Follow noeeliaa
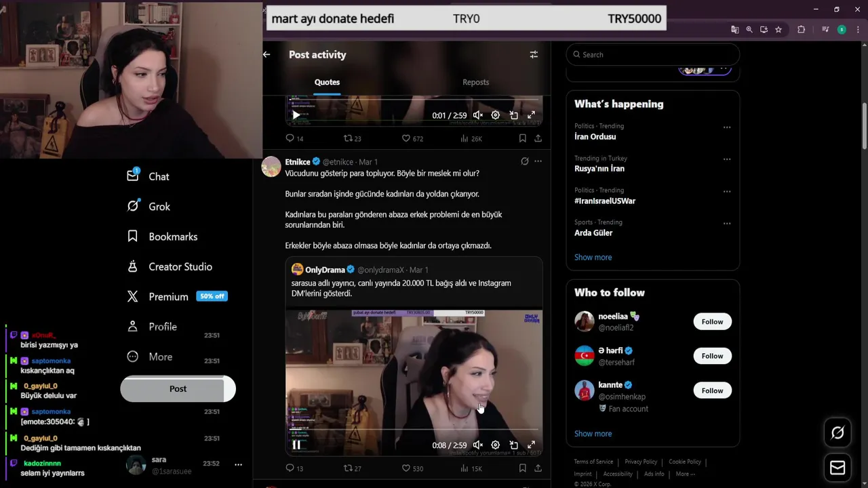868x488 pixels. coord(712,322)
